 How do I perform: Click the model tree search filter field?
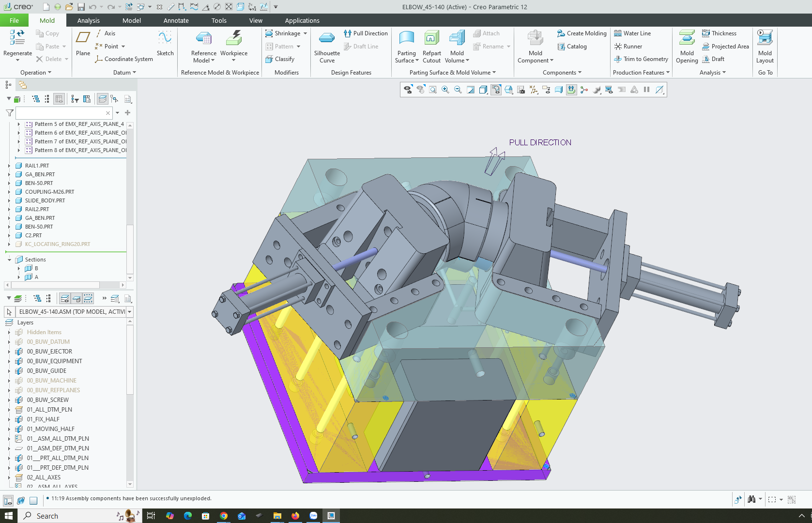pos(60,113)
